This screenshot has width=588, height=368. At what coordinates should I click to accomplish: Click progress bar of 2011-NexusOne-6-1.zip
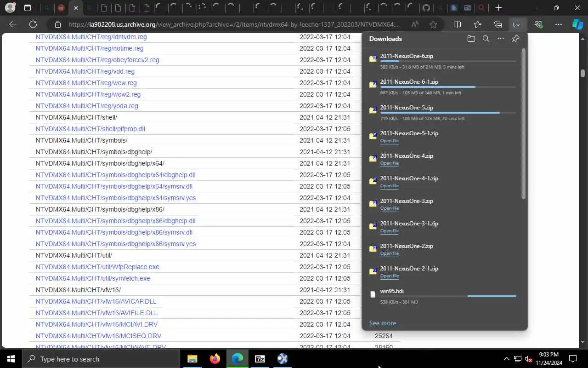(x=448, y=87)
